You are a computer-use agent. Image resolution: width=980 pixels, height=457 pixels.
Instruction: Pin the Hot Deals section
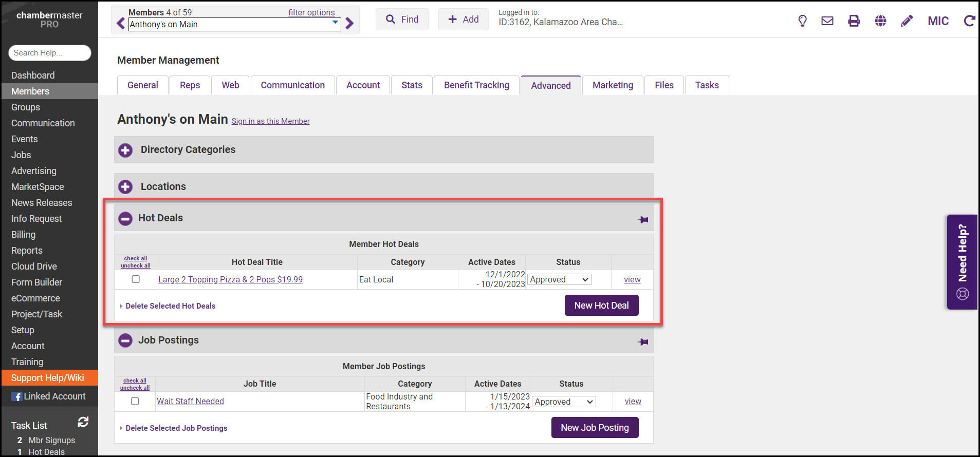point(643,220)
